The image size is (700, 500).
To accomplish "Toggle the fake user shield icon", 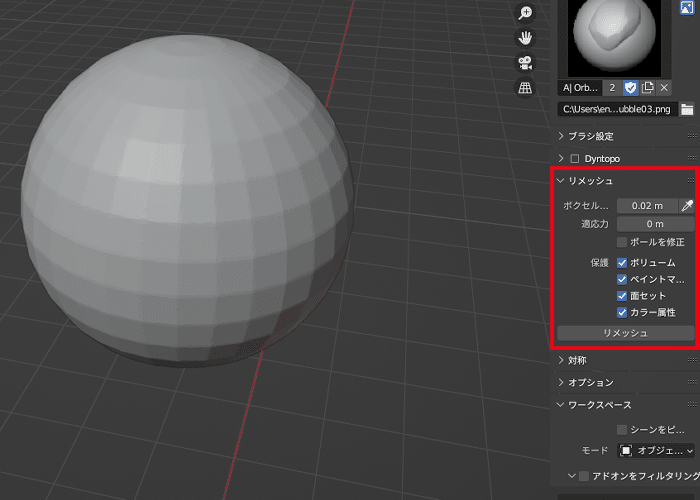I will point(630,88).
